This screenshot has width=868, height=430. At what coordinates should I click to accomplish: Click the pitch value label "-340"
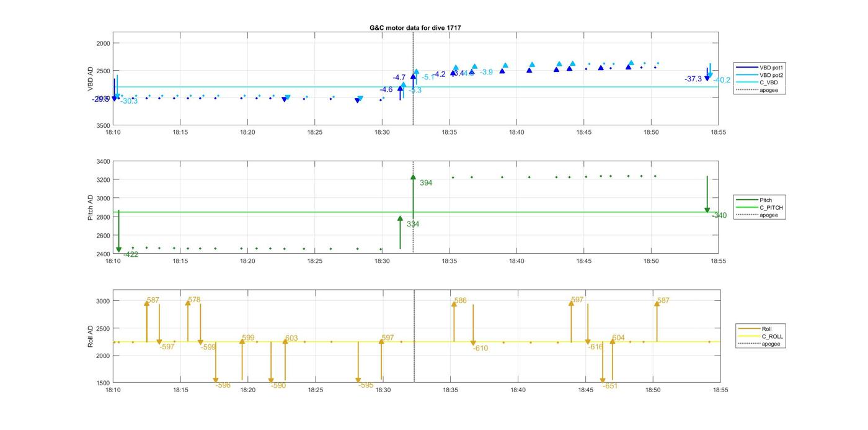point(719,215)
